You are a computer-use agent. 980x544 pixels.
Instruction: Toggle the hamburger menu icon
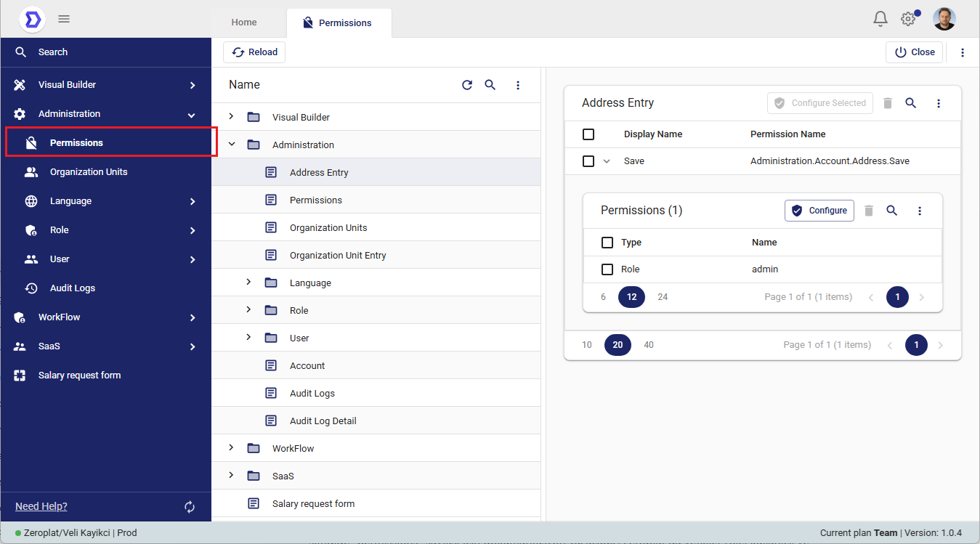(64, 19)
